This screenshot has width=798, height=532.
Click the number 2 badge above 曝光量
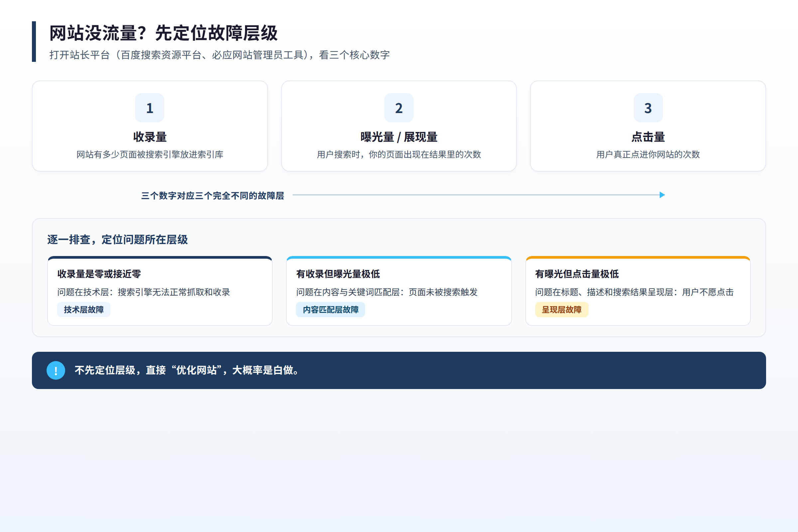[x=399, y=108]
